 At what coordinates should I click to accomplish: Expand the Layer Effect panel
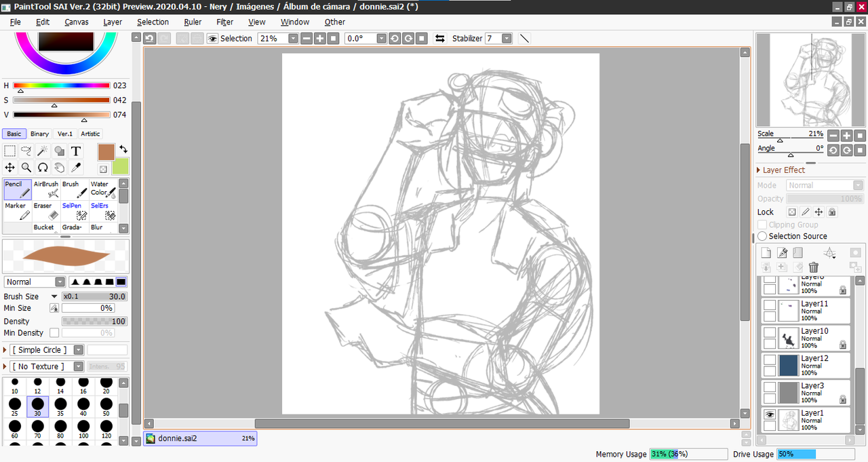759,170
